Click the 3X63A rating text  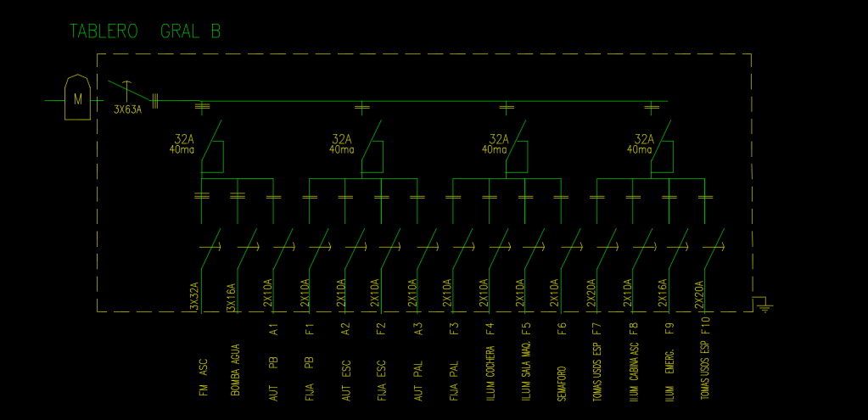[128, 109]
